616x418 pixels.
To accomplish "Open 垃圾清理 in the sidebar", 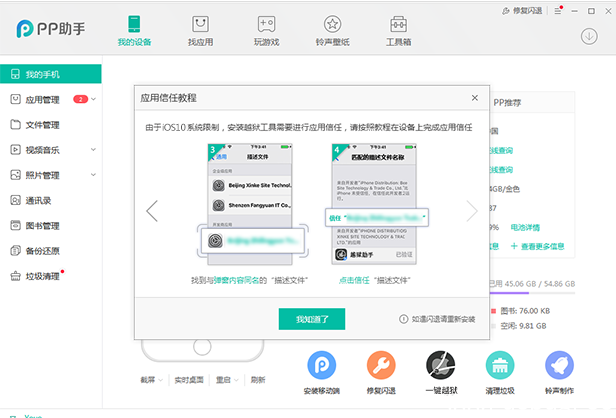I will [x=42, y=276].
